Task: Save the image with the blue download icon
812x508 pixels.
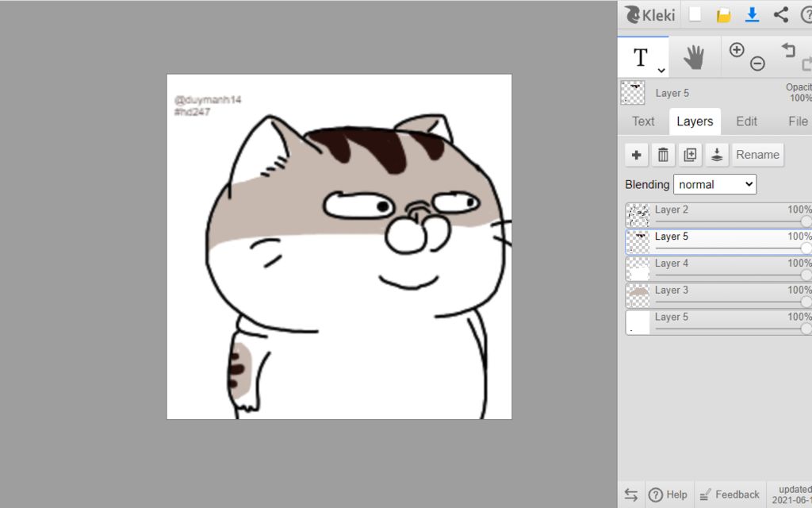Action: coord(752,14)
